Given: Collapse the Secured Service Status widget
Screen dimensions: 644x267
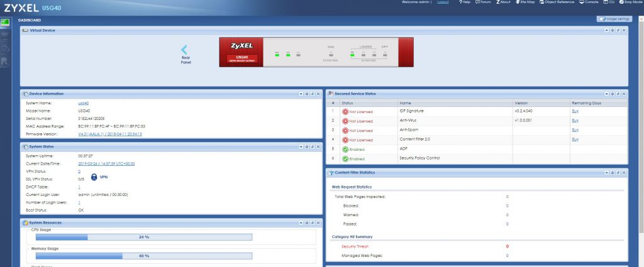Looking at the screenshot, I should [x=607, y=94].
